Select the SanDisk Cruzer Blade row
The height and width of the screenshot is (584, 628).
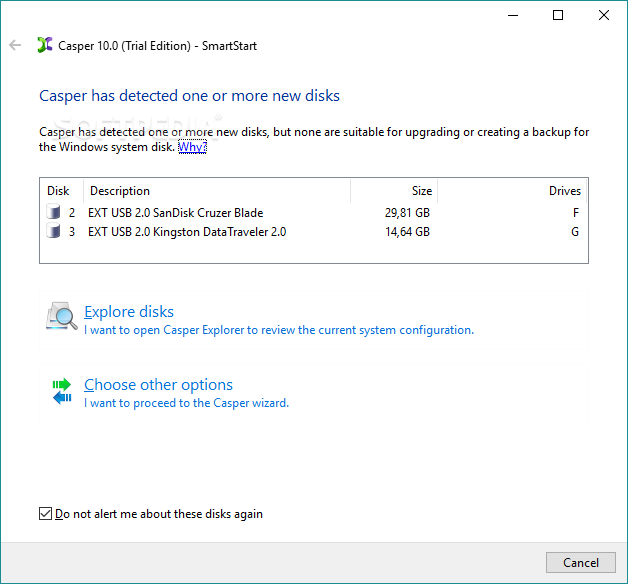coord(314,212)
